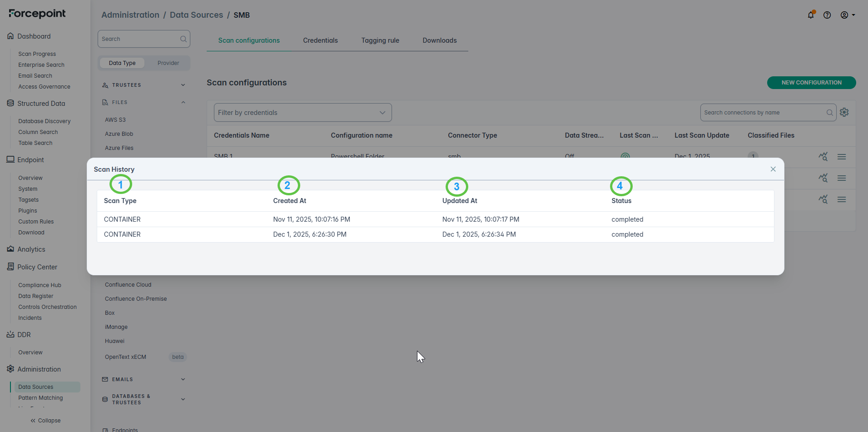The height and width of the screenshot is (432, 868).
Task: Click the scan analytics icon in first row
Action: pos(823,156)
